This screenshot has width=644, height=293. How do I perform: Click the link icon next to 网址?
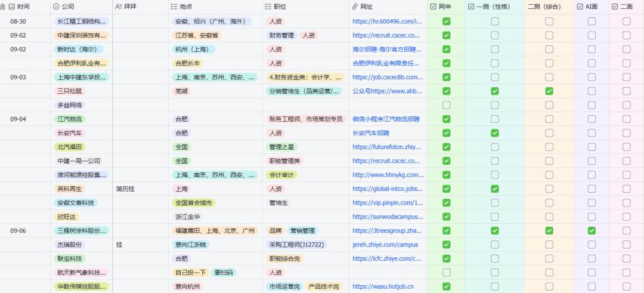(355, 7)
